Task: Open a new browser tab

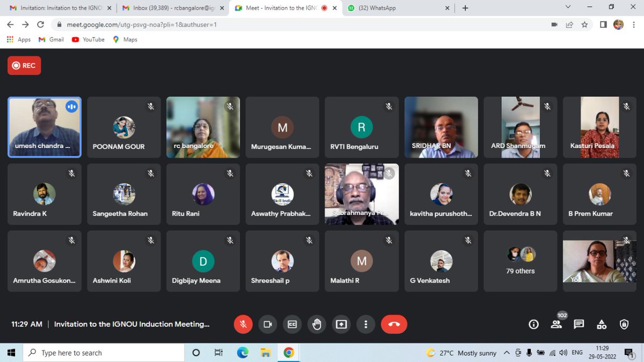Action: tap(465, 8)
